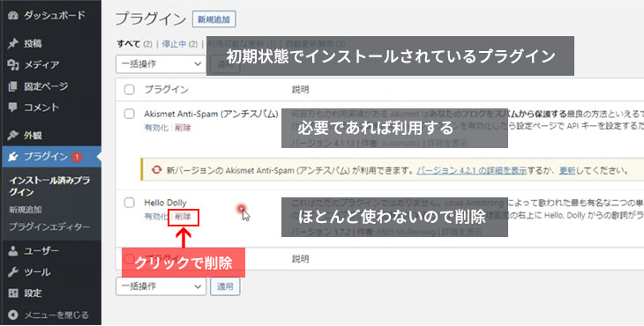Open the bottom bulk actions (一括操作) dropdown

tap(161, 286)
